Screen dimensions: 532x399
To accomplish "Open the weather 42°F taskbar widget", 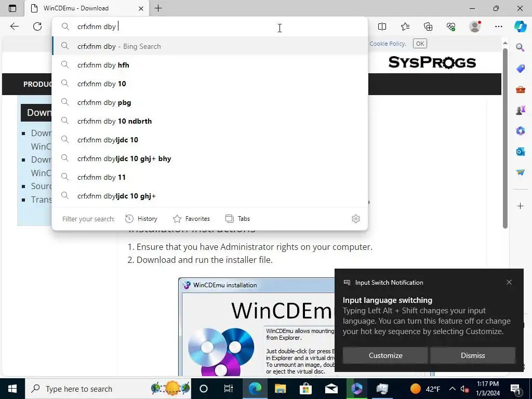I will coord(425,389).
